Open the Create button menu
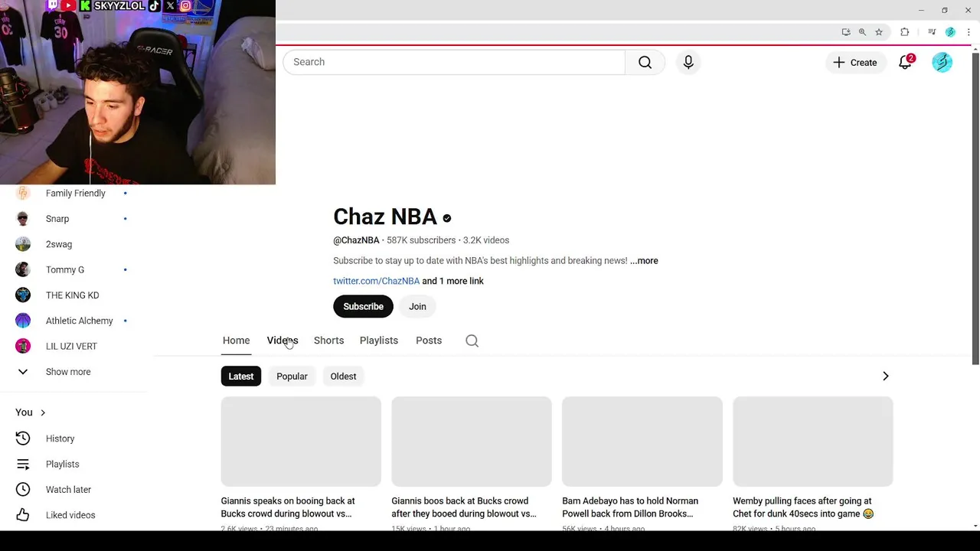This screenshot has height=551, width=980. click(x=855, y=62)
